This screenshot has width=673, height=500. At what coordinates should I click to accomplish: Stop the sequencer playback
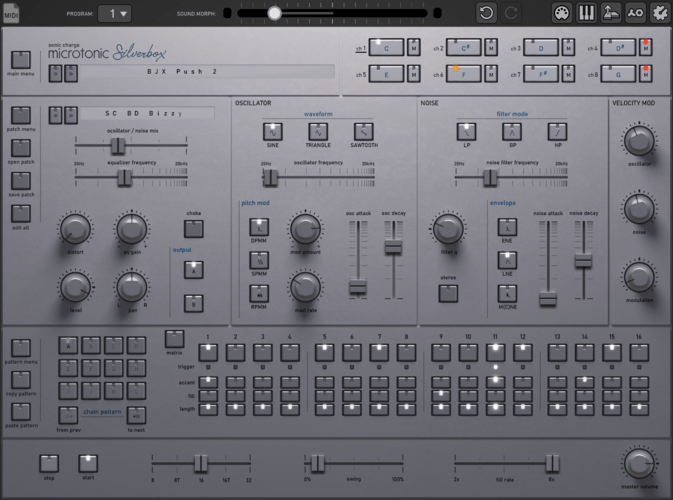pos(49,464)
